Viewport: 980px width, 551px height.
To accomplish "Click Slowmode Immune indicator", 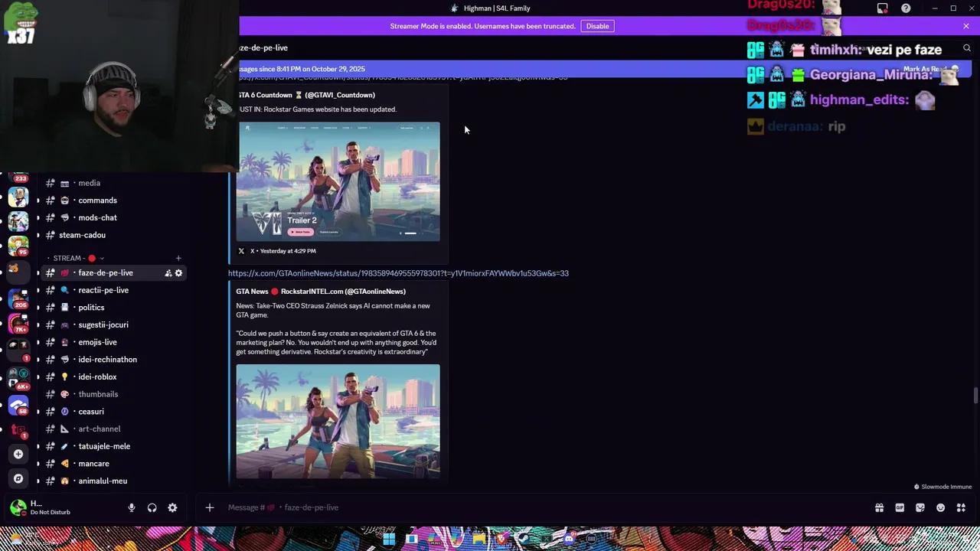I will point(942,487).
